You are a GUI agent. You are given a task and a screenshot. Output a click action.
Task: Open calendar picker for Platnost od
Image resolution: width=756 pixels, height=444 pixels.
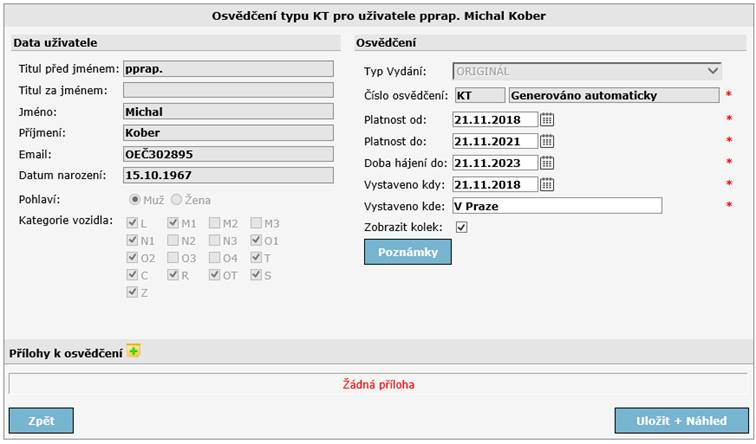547,120
